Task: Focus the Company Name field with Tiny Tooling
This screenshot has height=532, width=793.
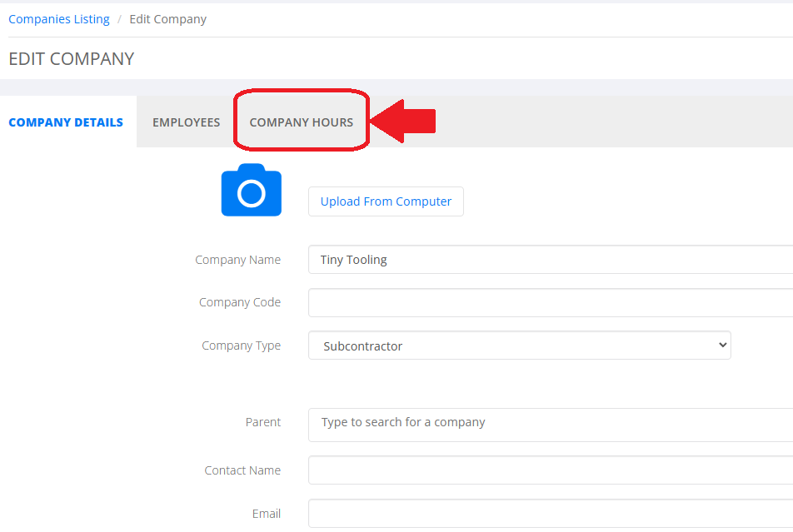Action: click(551, 260)
